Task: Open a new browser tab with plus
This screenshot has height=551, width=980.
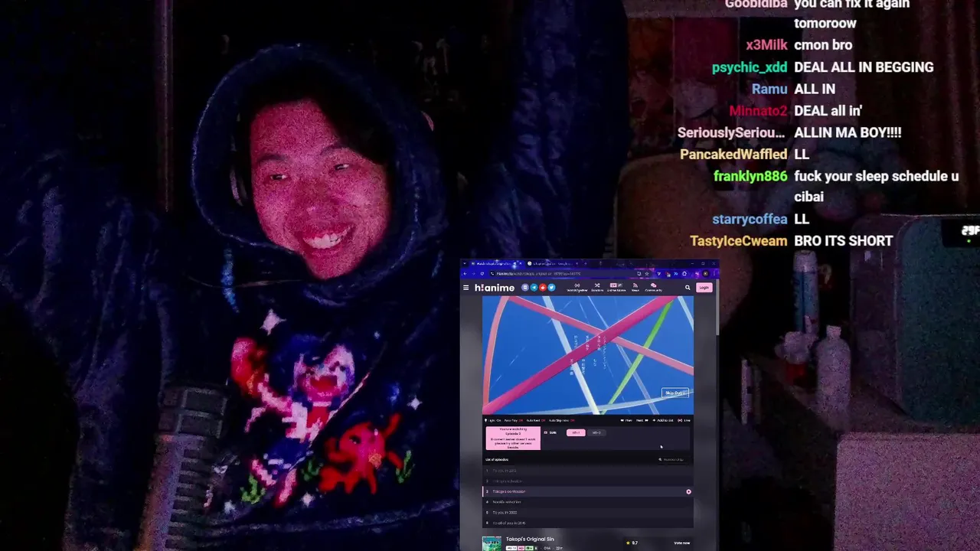Action: pyautogui.click(x=586, y=263)
